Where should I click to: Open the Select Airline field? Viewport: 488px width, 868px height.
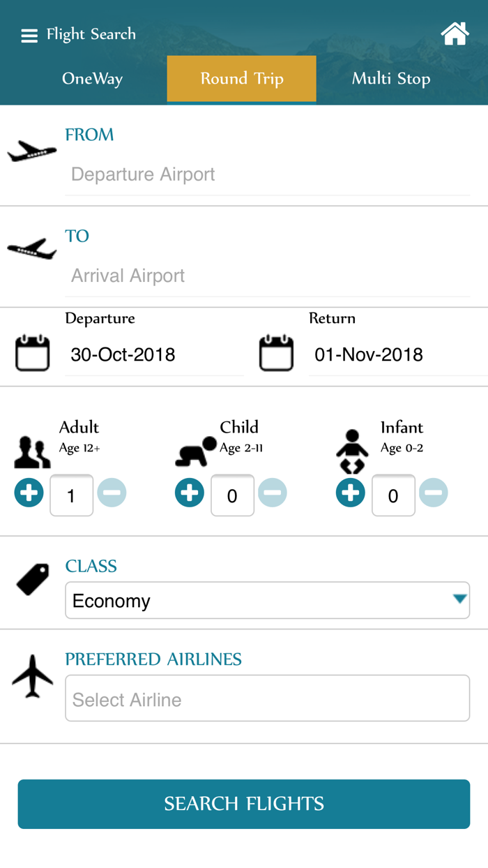point(268,698)
